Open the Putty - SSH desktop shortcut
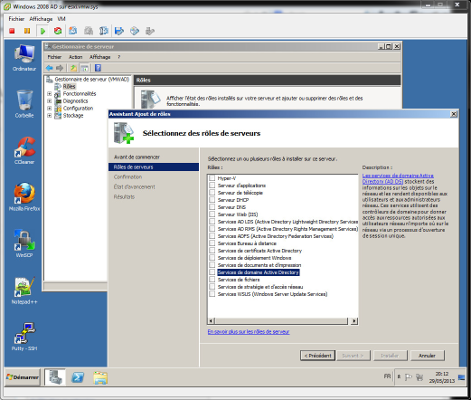This screenshot has height=400, width=471. 24,337
